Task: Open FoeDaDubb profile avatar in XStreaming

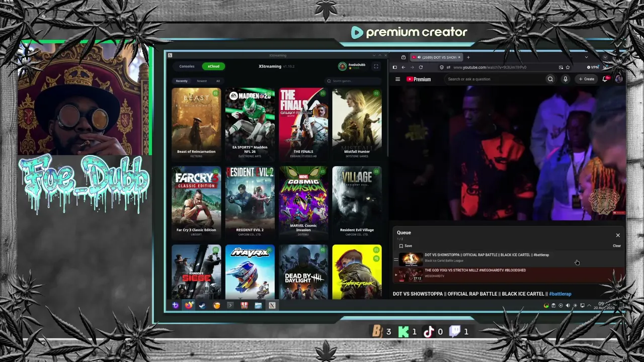Action: 342,66
